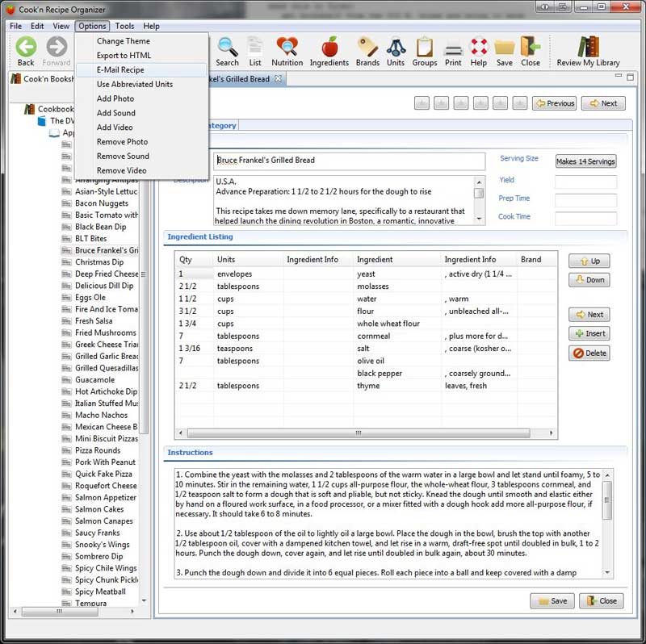The image size is (646, 644).
Task: Click the ingredient table horizontal scrollbar
Action: [x=359, y=433]
